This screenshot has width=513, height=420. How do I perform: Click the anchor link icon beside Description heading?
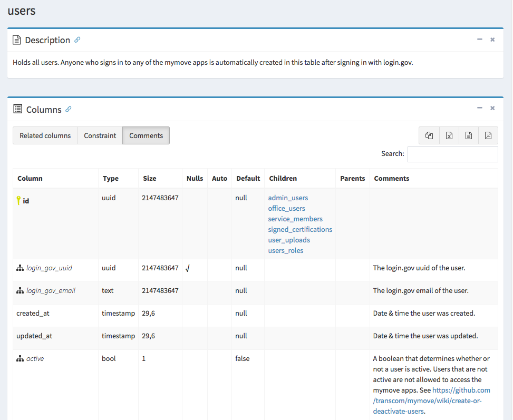77,40
